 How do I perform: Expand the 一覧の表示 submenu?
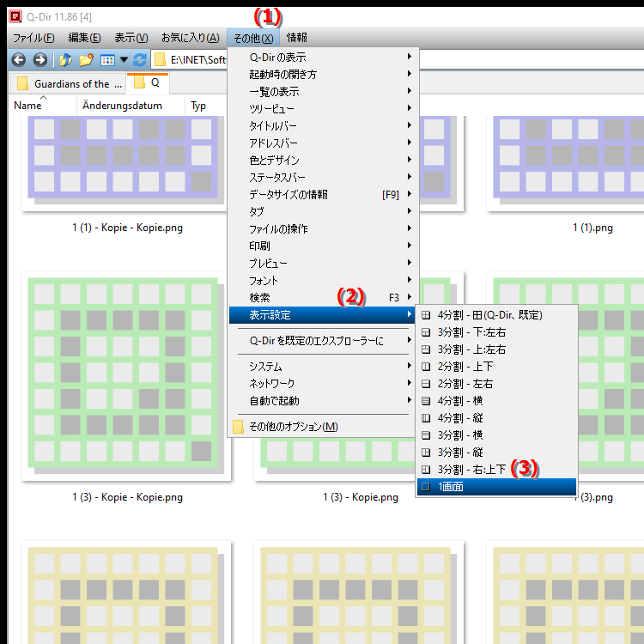click(x=323, y=92)
